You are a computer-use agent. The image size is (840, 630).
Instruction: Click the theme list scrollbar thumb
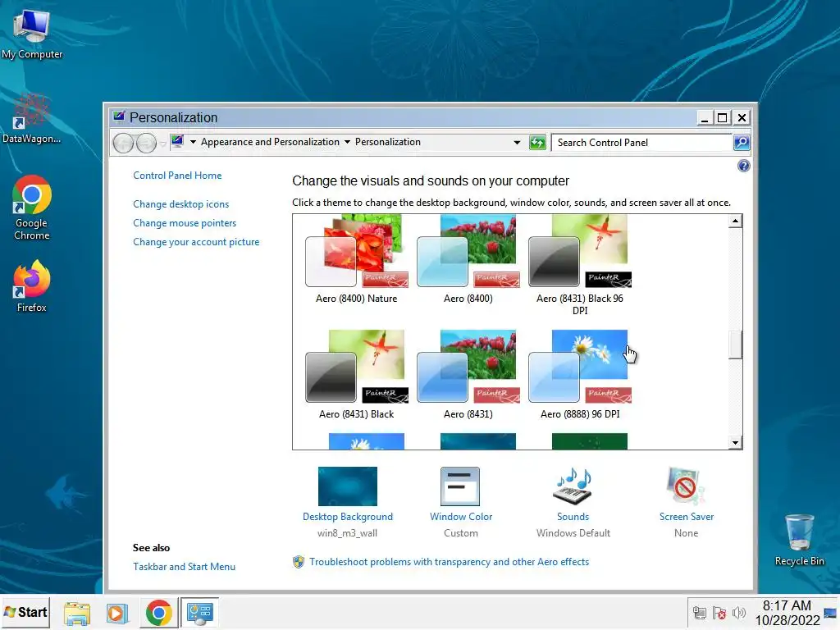[736, 345]
